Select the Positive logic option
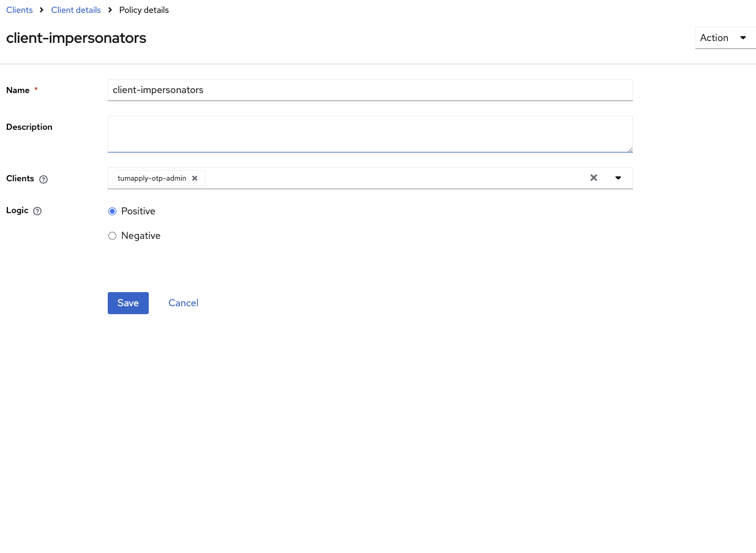Image resolution: width=756 pixels, height=553 pixels. click(x=112, y=211)
